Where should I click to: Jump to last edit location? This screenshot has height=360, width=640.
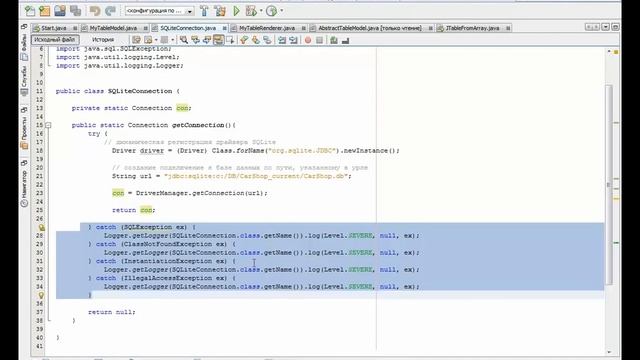[136, 40]
